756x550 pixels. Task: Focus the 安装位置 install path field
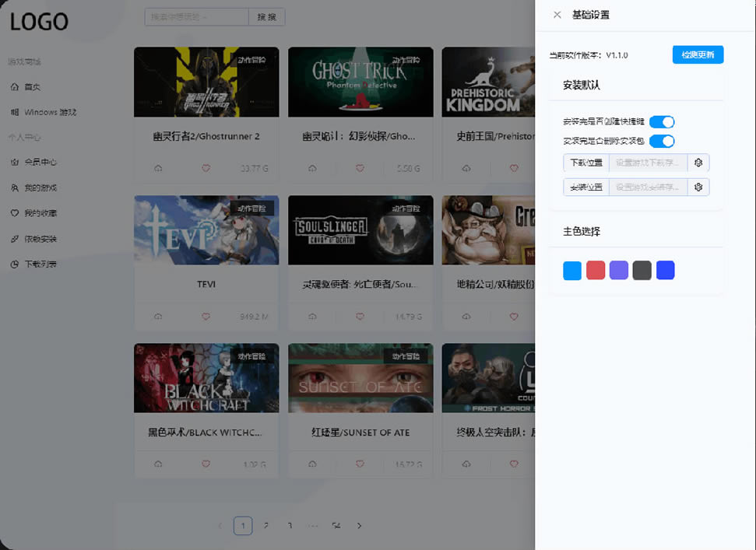[648, 187]
